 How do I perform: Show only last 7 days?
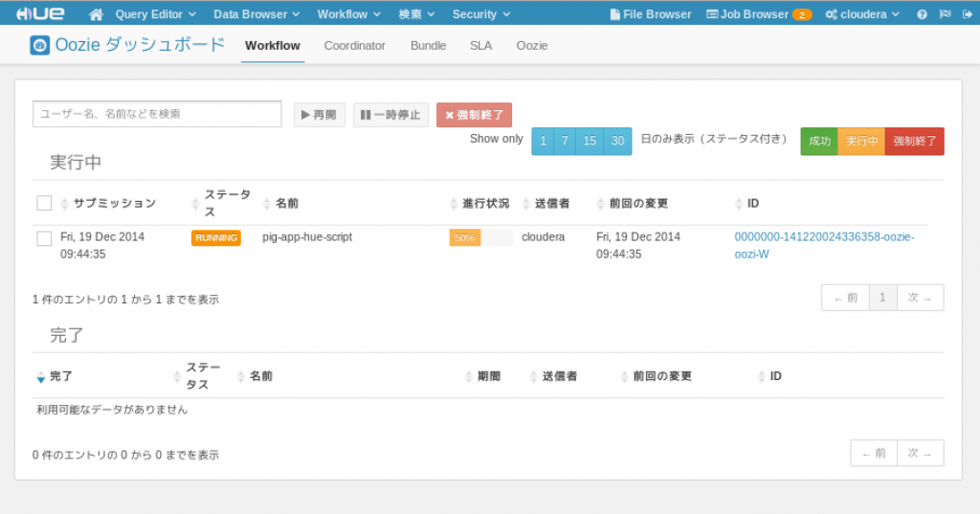pyautogui.click(x=565, y=142)
